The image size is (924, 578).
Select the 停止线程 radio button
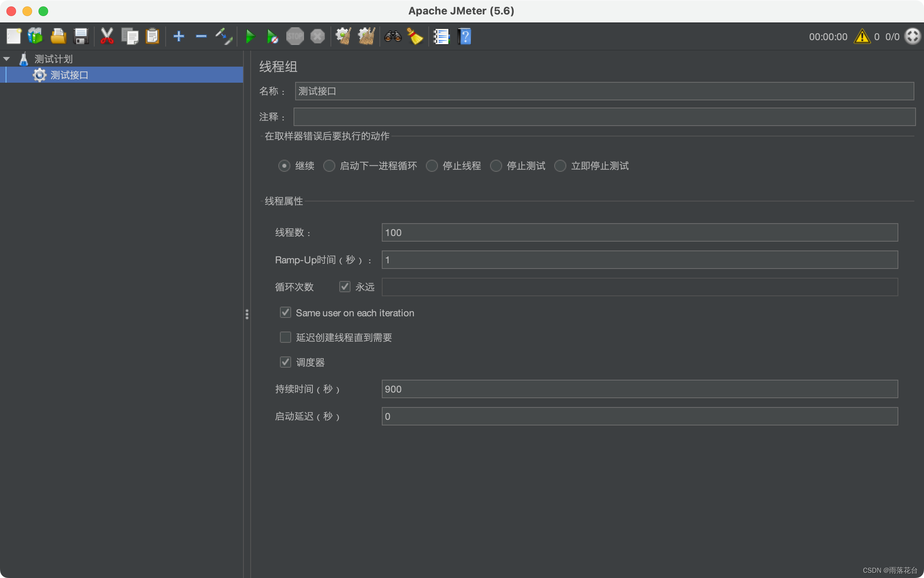pyautogui.click(x=432, y=166)
